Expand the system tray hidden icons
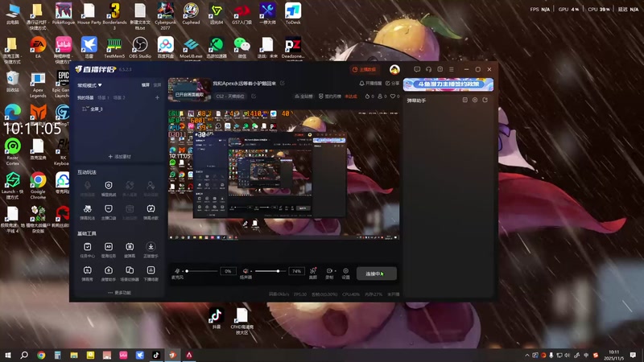The width and height of the screenshot is (644, 362). click(x=527, y=356)
